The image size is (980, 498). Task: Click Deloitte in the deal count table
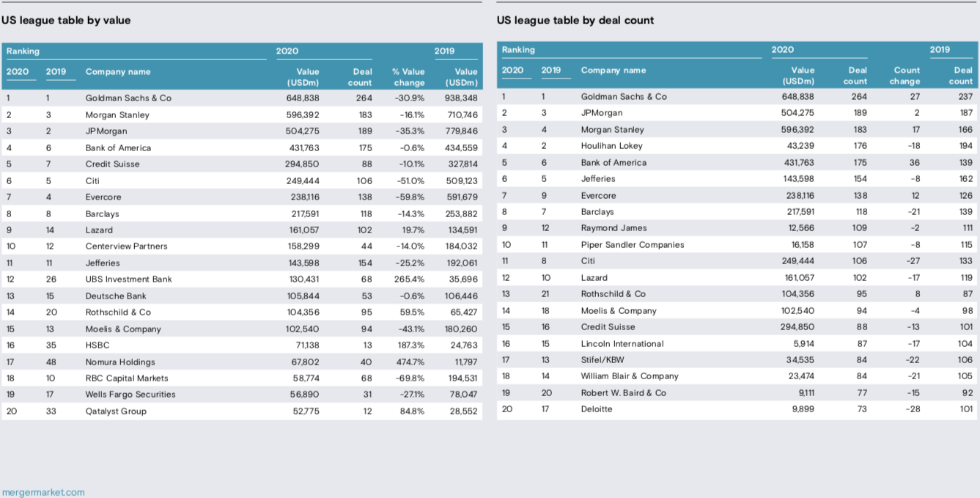click(x=596, y=409)
